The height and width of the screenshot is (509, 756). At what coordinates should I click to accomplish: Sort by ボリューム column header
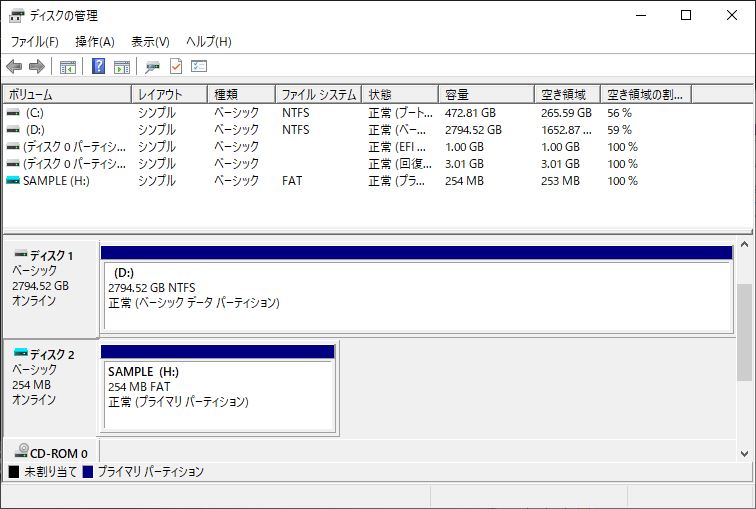point(66,95)
